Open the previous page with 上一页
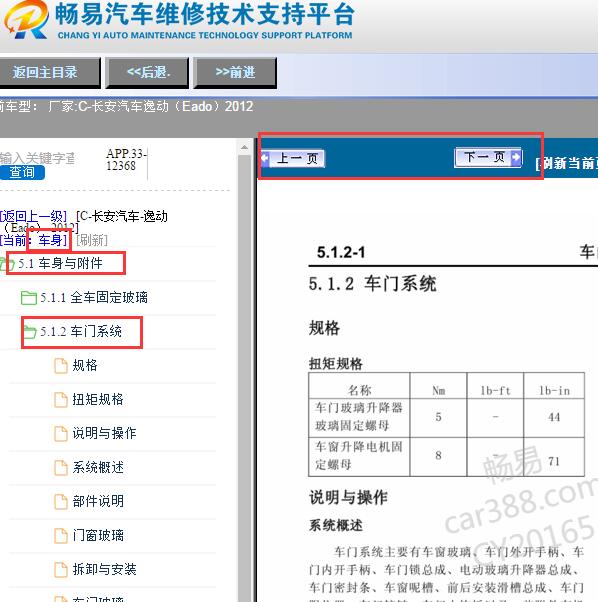 click(x=293, y=158)
